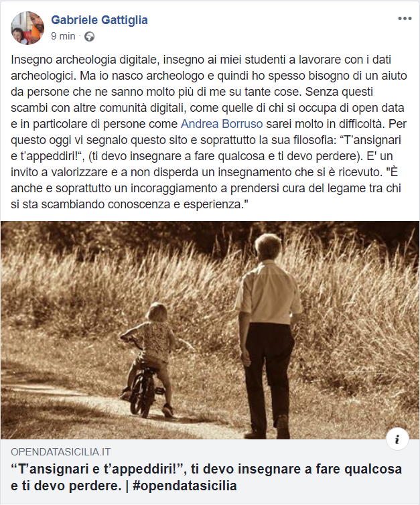Screen dimensions: 420x505
Task: Open the "9 min" post timestamp permalink
Action: tap(63, 36)
